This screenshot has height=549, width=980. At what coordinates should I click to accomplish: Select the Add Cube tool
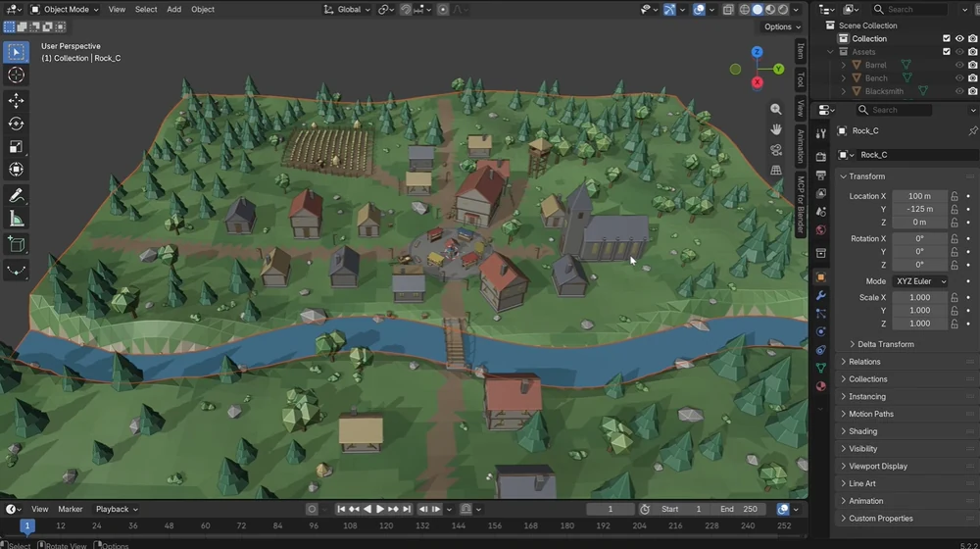point(17,244)
